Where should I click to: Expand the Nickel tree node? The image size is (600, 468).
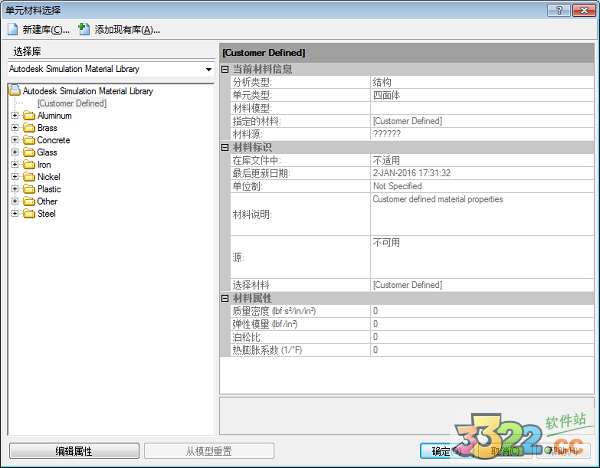[x=15, y=176]
